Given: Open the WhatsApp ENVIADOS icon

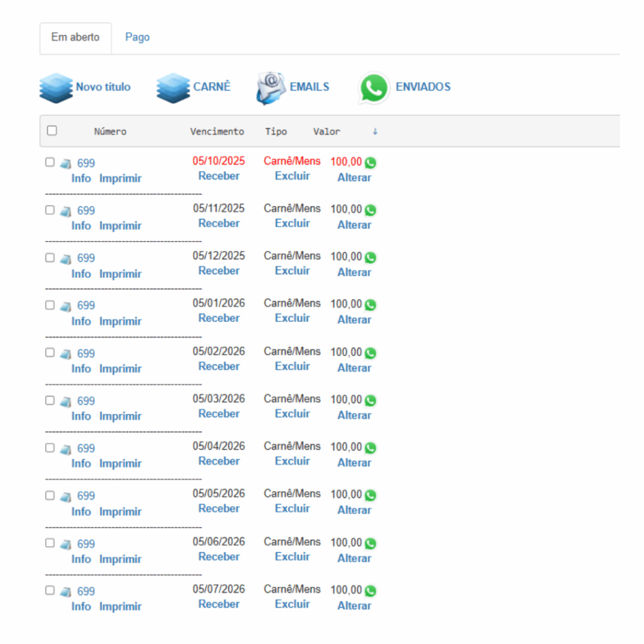Looking at the screenshot, I should pyautogui.click(x=374, y=89).
